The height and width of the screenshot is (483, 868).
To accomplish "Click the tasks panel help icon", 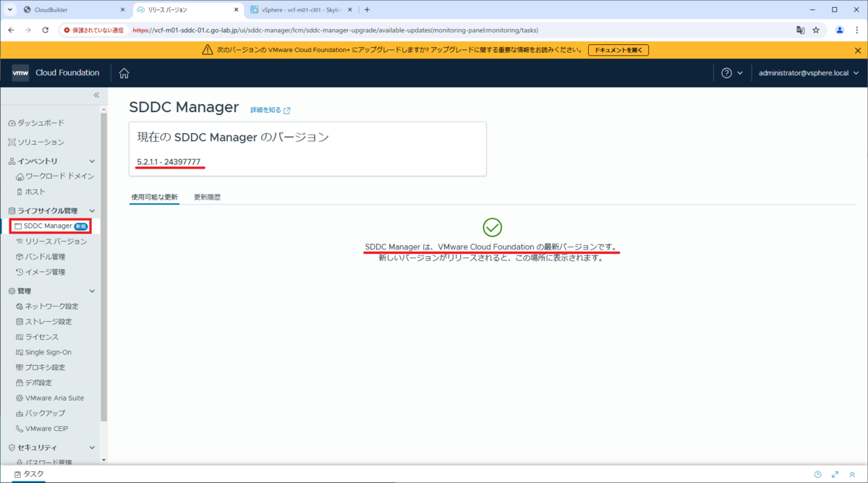I will click(818, 474).
